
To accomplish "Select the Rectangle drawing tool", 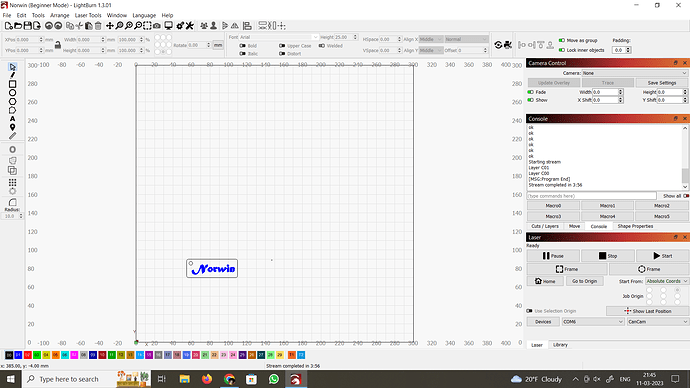I will [12, 84].
